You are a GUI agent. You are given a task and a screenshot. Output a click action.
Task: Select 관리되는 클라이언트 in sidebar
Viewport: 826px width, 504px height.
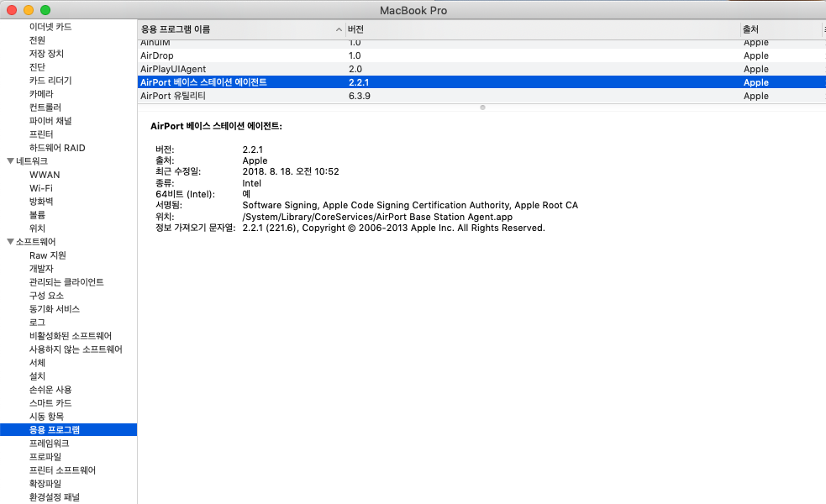[66, 282]
